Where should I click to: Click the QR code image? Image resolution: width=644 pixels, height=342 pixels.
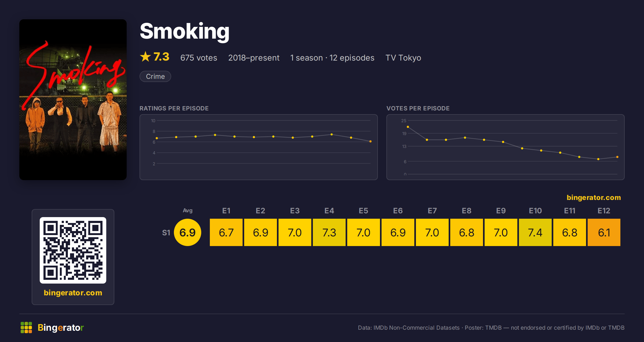pos(73,250)
